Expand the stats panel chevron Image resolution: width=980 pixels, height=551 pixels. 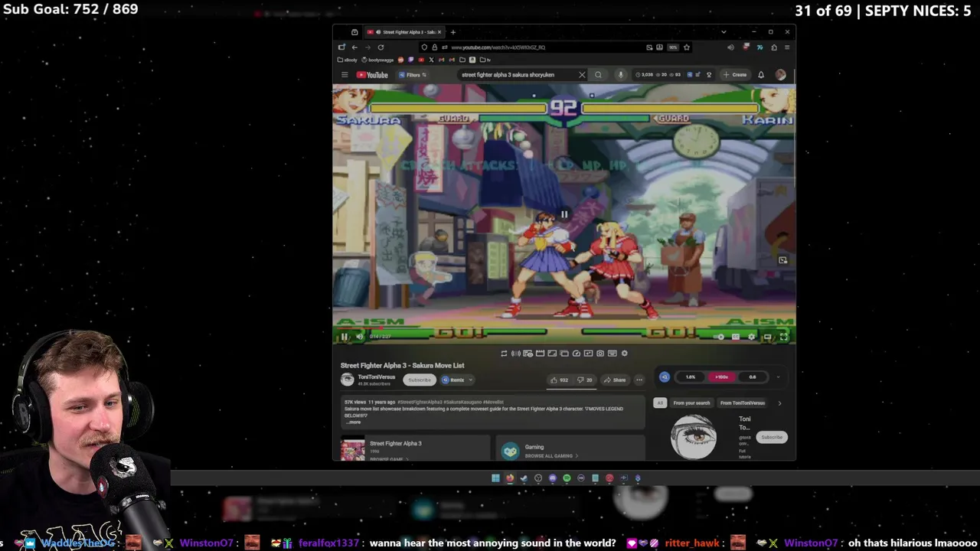778,377
